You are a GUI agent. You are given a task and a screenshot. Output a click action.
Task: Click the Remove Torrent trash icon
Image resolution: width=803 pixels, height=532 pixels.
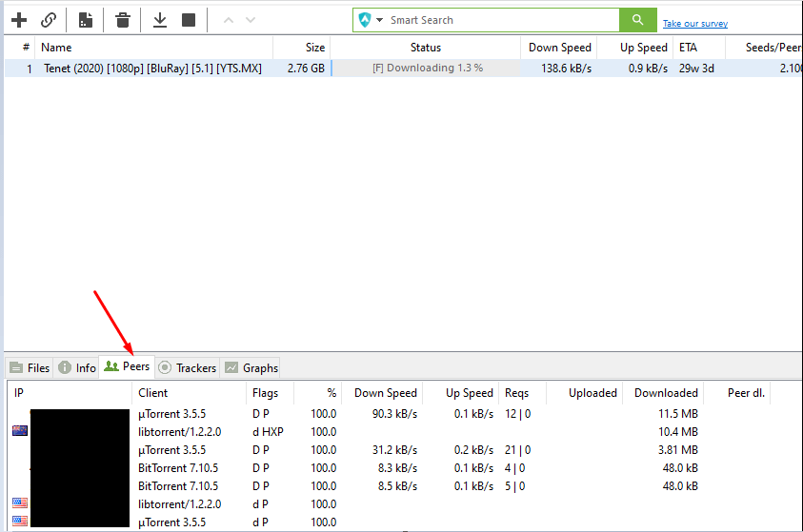[x=123, y=20]
